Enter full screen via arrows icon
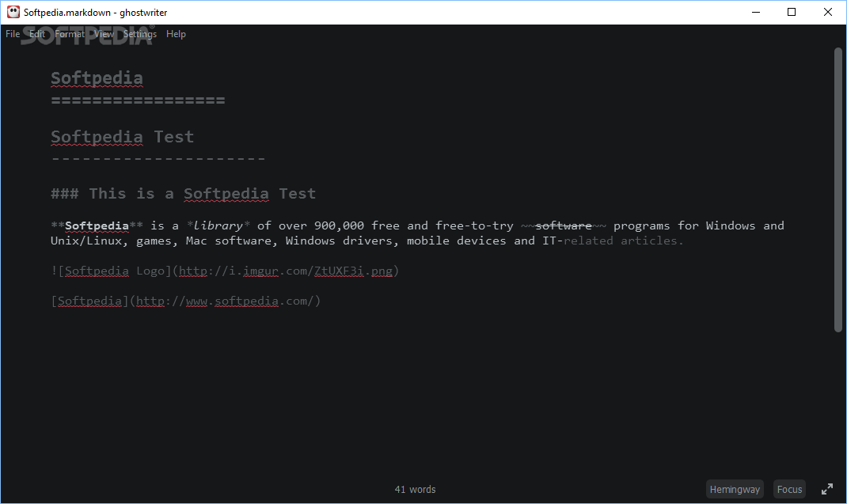 tap(827, 490)
